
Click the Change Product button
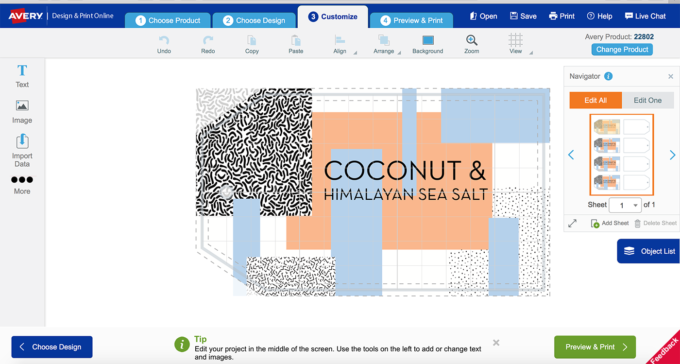[622, 49]
